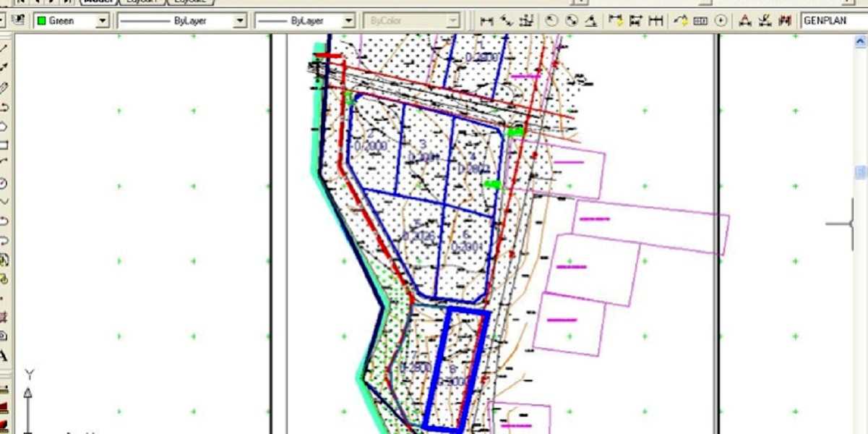The width and height of the screenshot is (868, 434).
Task: Open the Dimension Edit tool
Action: pos(745,21)
